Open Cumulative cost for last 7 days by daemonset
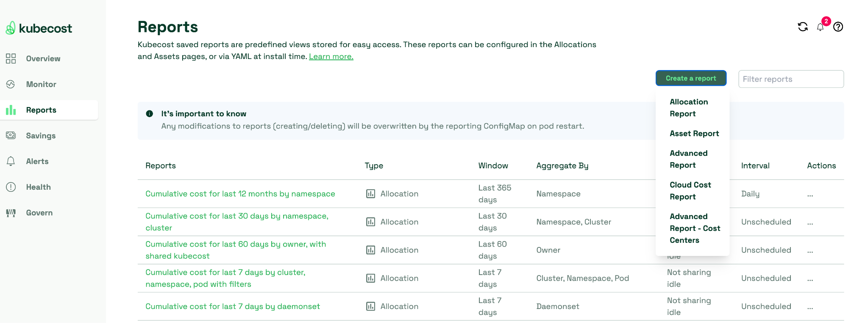This screenshot has width=868, height=323. click(233, 306)
